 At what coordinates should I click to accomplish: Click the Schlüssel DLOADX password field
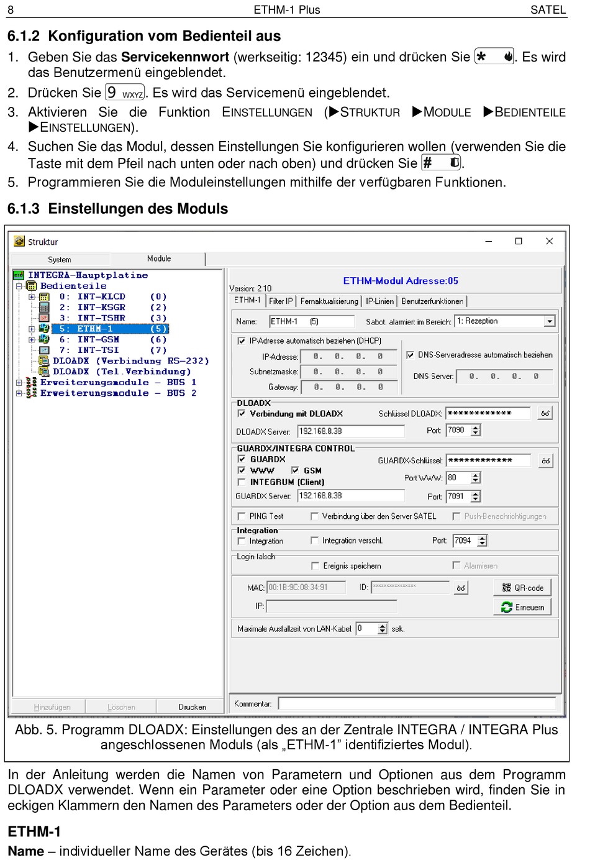(x=488, y=413)
